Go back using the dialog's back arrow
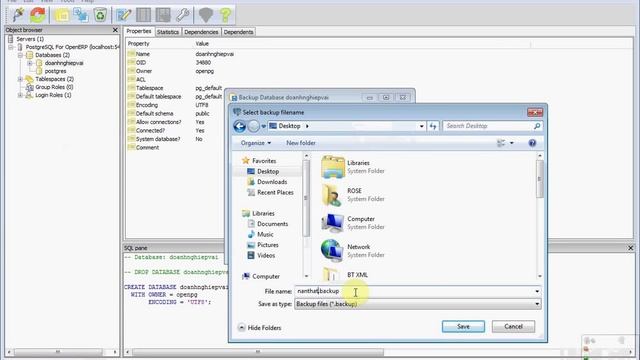The height and width of the screenshot is (360, 640). coord(240,127)
